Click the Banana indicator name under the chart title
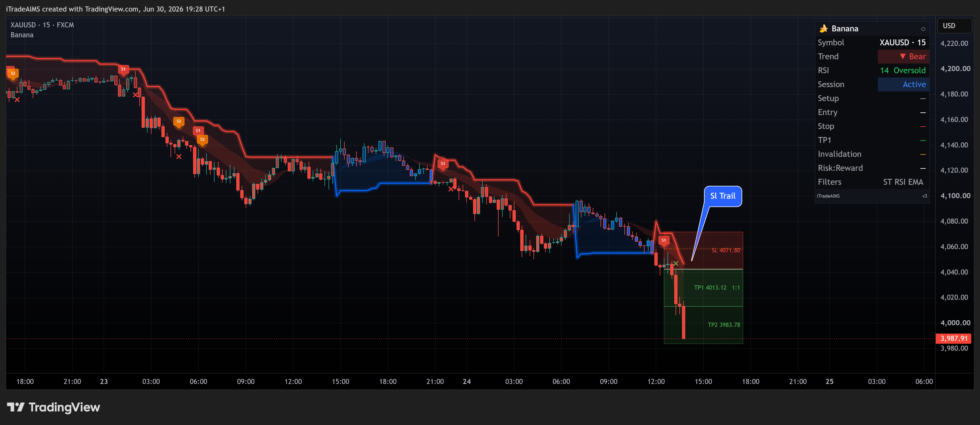Image resolution: width=980 pixels, height=425 pixels. (x=22, y=35)
